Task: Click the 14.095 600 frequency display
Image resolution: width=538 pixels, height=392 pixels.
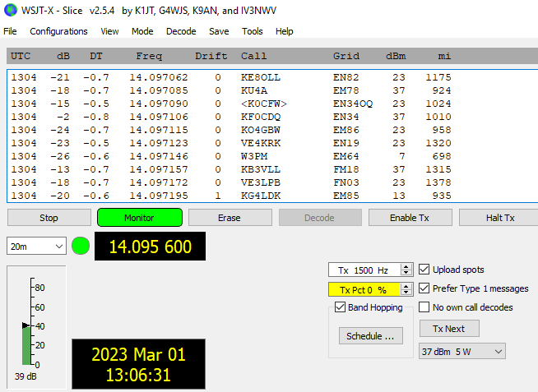Action: coord(150,246)
